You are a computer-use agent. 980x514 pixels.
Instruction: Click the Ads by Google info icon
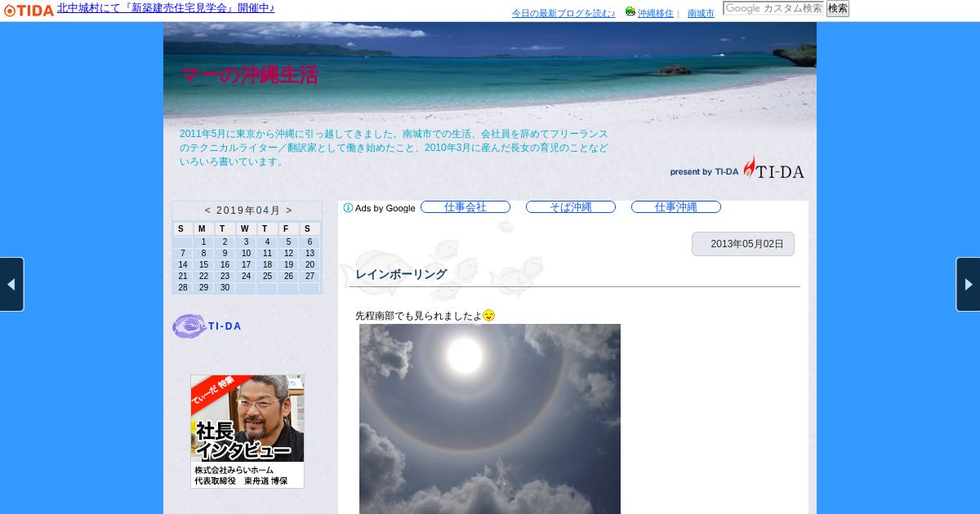[349, 208]
